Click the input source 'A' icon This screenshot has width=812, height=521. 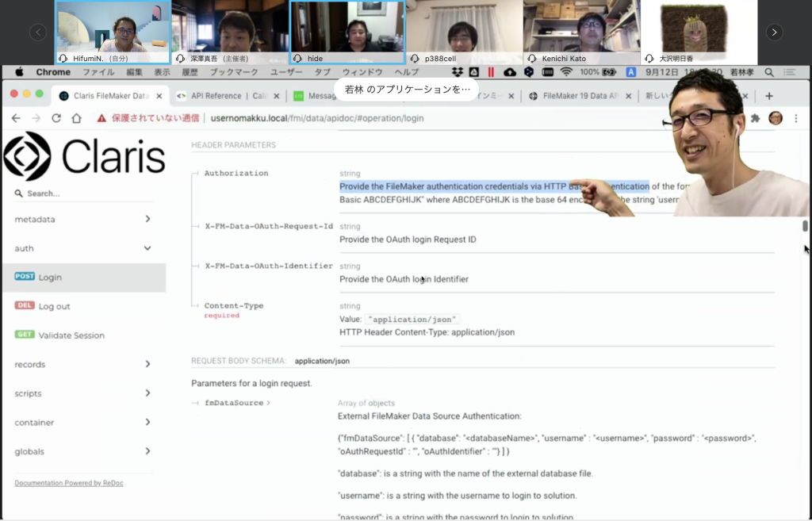point(630,72)
